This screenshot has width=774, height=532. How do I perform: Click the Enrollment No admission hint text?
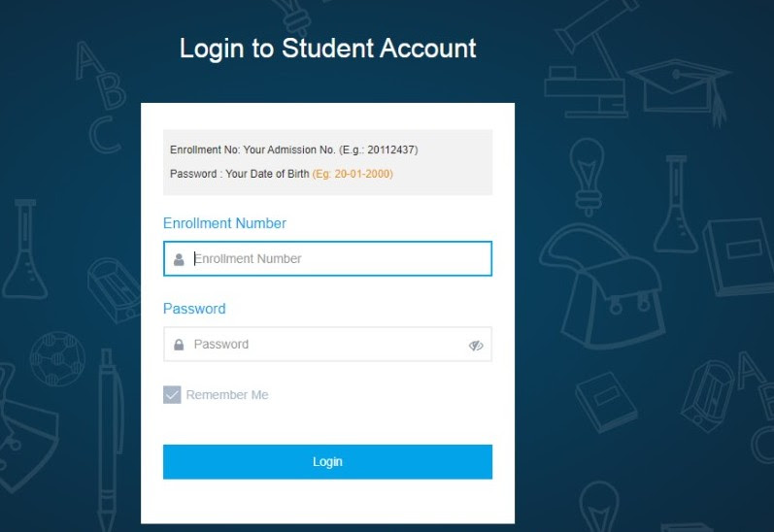point(293,150)
